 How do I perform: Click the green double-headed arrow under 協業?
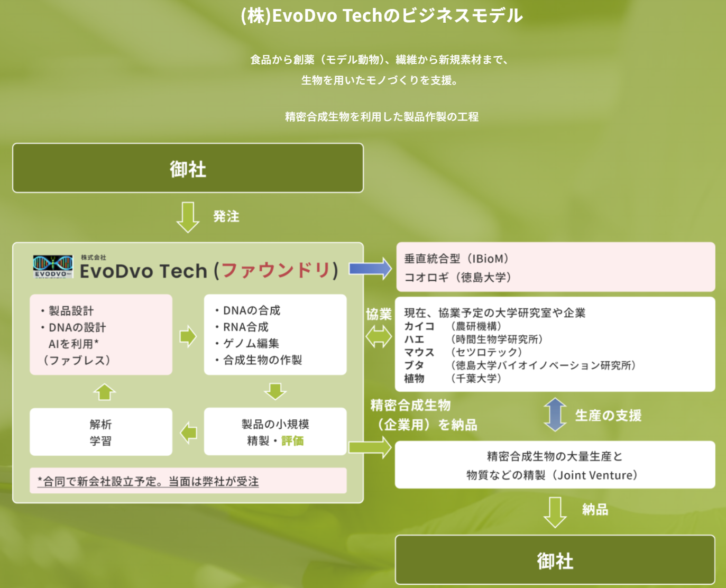click(379, 336)
